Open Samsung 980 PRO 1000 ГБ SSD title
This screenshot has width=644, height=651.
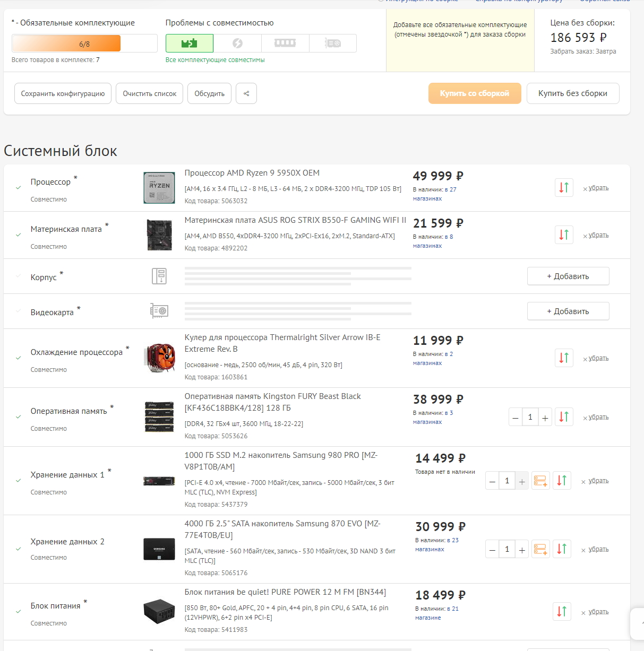(281, 461)
